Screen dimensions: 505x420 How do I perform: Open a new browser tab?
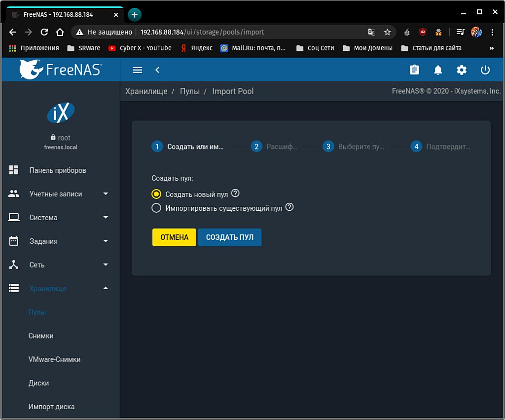click(134, 14)
